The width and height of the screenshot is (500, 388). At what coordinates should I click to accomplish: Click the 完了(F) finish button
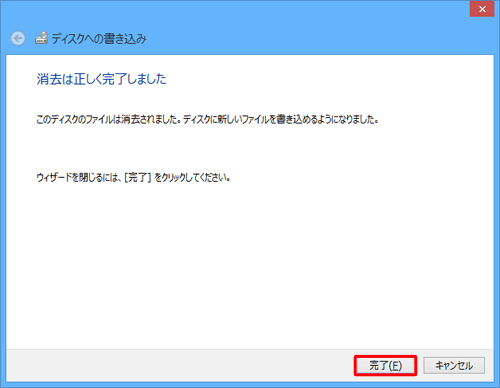pos(385,366)
